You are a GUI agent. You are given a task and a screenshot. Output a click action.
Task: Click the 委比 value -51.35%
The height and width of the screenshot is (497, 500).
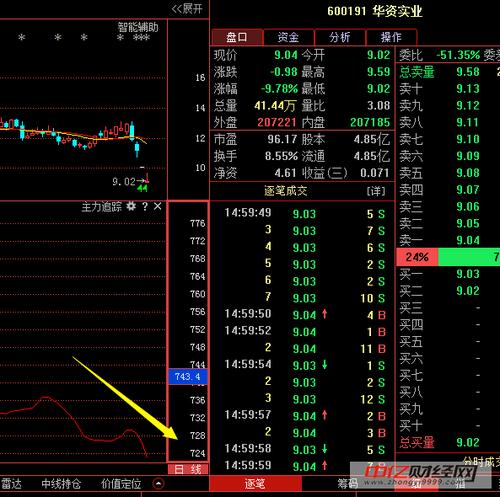pyautogui.click(x=458, y=55)
